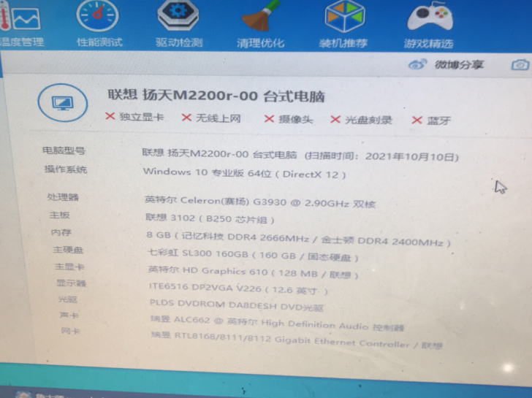The image size is (532, 398).
Task: Switch to the 温度管理 tab label
Action: pos(22,42)
